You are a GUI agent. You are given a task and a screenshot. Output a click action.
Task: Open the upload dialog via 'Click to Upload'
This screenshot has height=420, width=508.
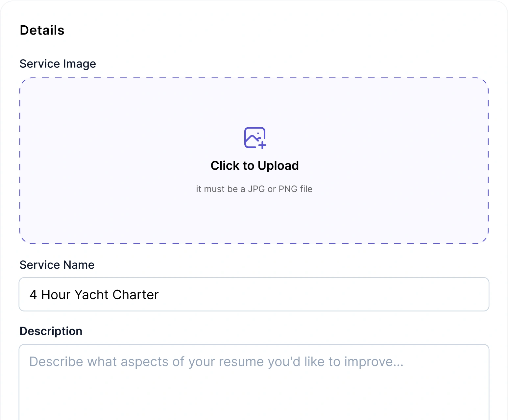pos(254,165)
